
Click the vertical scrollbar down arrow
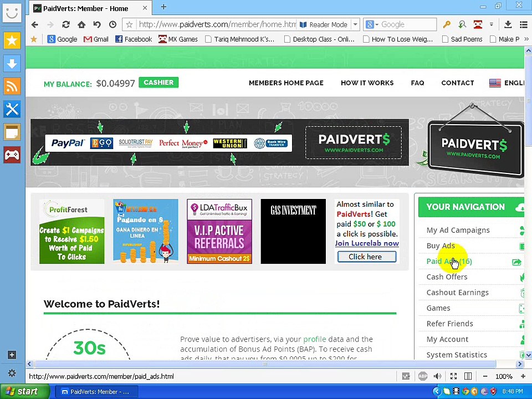point(528,355)
